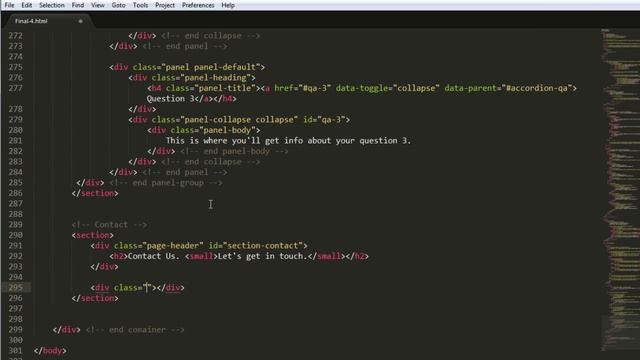Open the File menu
The image size is (640, 360).
click(x=9, y=5)
